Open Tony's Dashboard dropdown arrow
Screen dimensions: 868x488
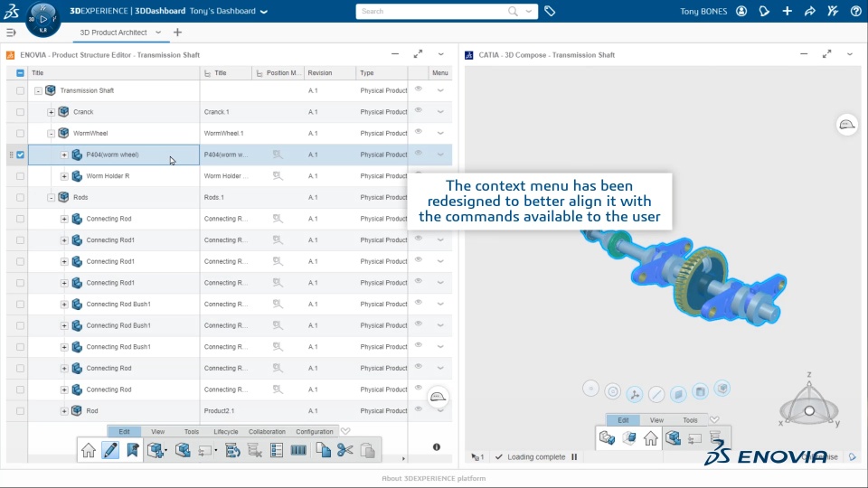point(264,12)
